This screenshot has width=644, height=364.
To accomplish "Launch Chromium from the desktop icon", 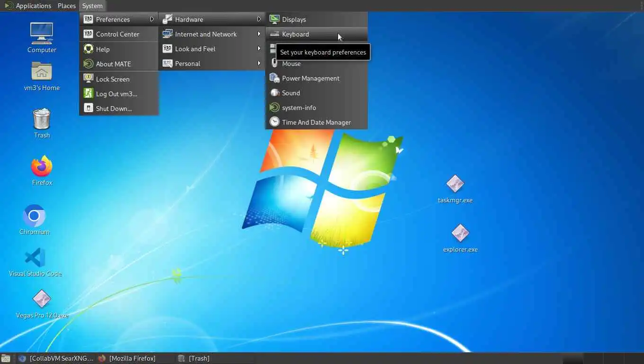I will tap(34, 219).
